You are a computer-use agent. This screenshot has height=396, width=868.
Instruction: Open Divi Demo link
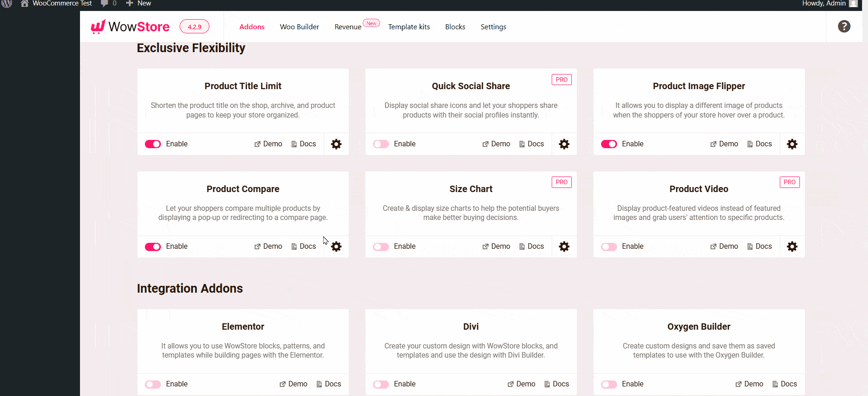pyautogui.click(x=522, y=384)
